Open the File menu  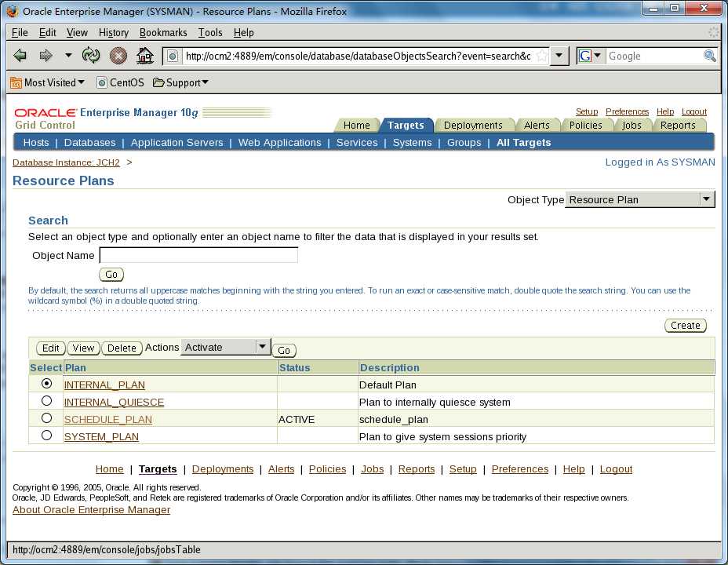[20, 32]
